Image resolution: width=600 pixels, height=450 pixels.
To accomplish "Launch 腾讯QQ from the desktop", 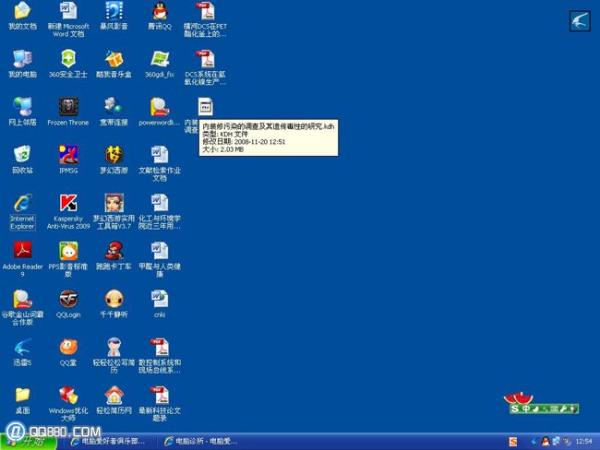I will click(159, 12).
